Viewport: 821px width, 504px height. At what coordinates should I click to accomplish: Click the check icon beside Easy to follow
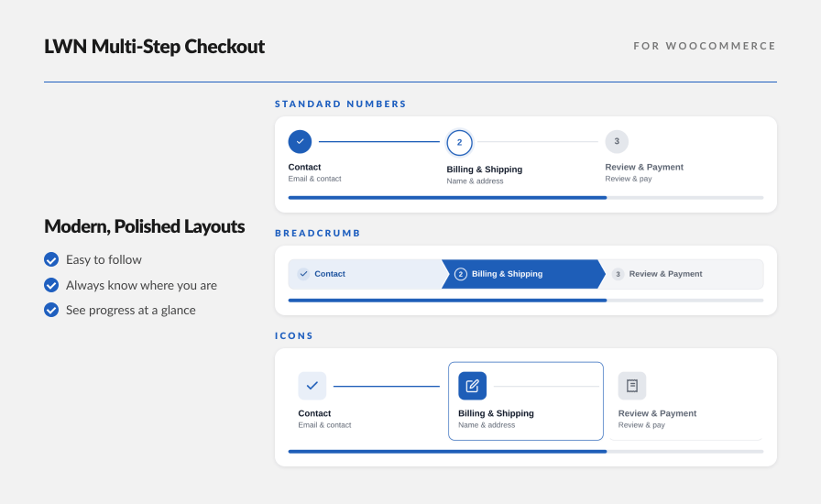51,260
